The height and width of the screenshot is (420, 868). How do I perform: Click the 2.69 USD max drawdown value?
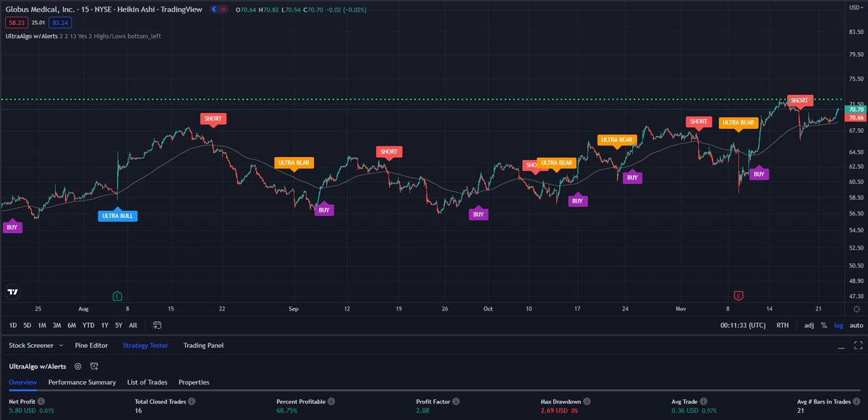pos(554,411)
